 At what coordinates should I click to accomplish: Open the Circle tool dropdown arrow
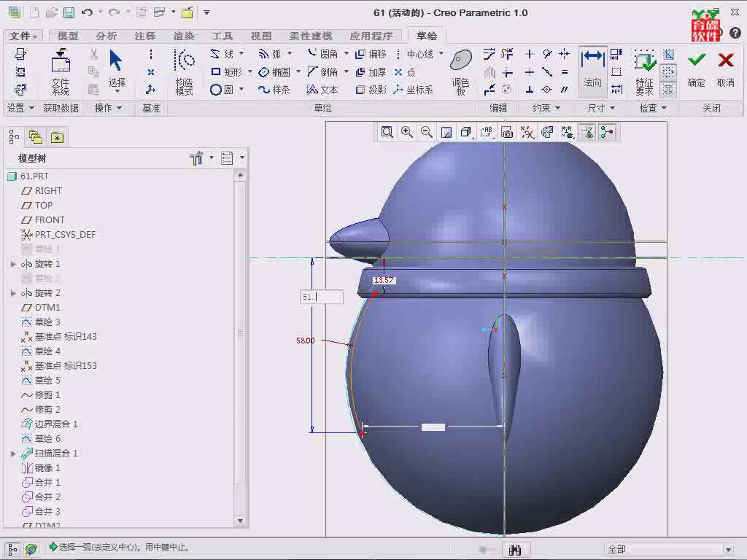[x=241, y=89]
